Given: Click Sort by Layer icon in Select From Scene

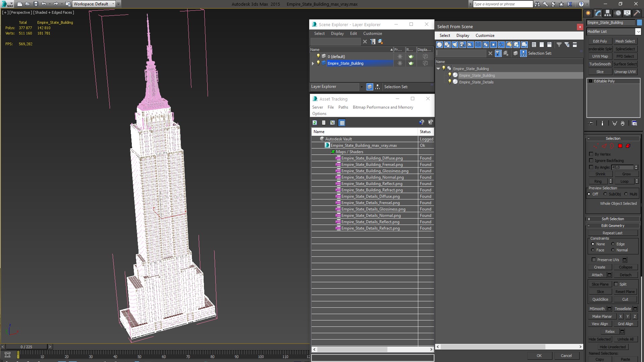Looking at the screenshot, I should pos(516,53).
